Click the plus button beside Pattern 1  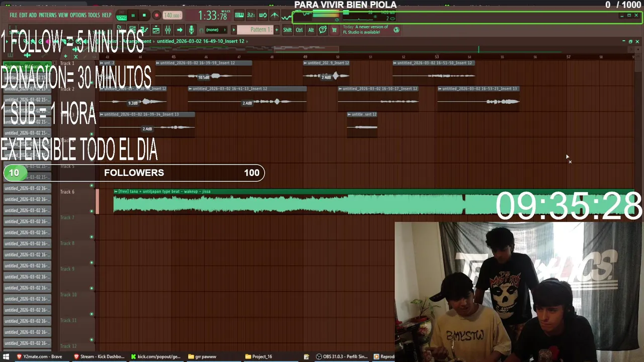(276, 30)
